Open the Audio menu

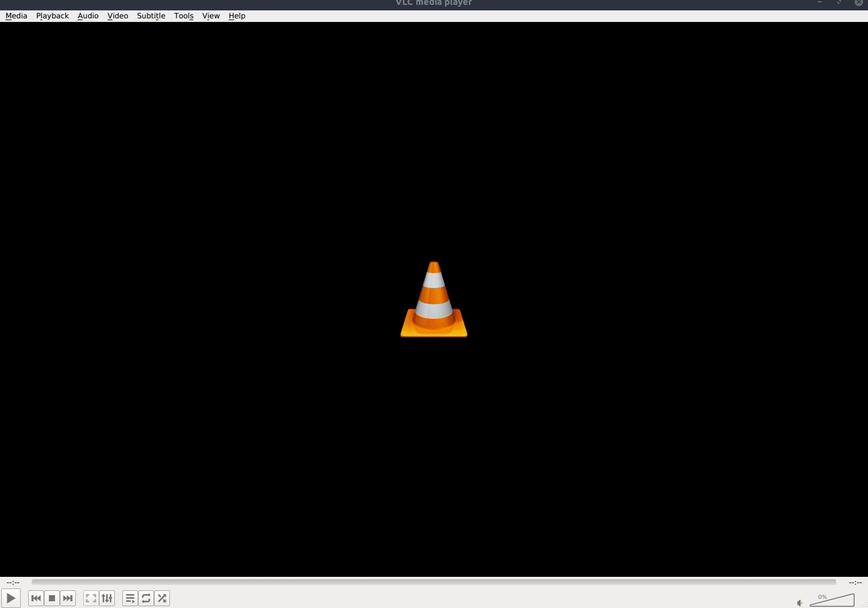(x=87, y=15)
